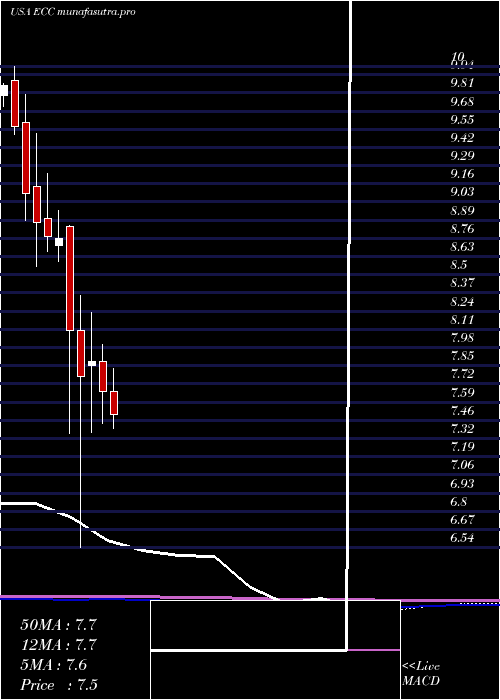Click the 'USA ECC munafasutra.pro' chart title
Image resolution: width=500 pixels, height=700 pixels.
point(73,12)
